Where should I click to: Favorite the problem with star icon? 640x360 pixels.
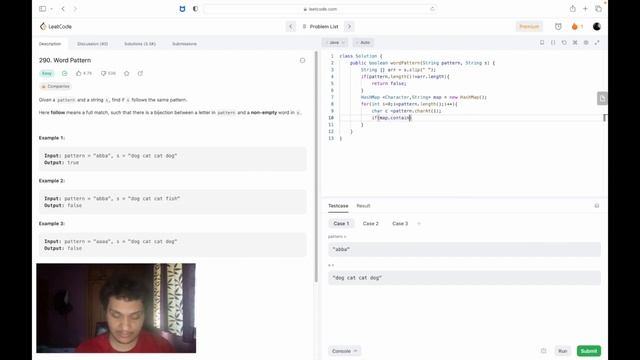click(x=127, y=73)
